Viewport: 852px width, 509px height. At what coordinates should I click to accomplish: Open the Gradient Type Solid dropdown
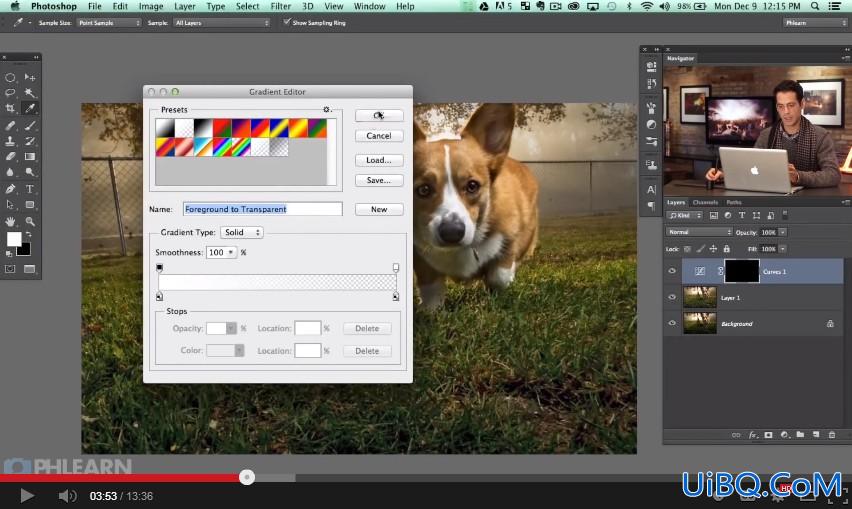(242, 232)
